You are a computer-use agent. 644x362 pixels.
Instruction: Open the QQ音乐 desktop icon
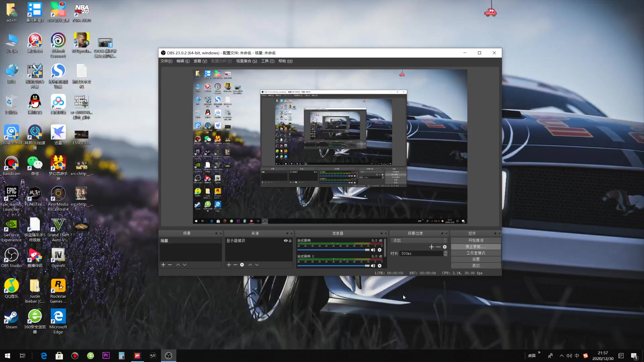pyautogui.click(x=11, y=288)
